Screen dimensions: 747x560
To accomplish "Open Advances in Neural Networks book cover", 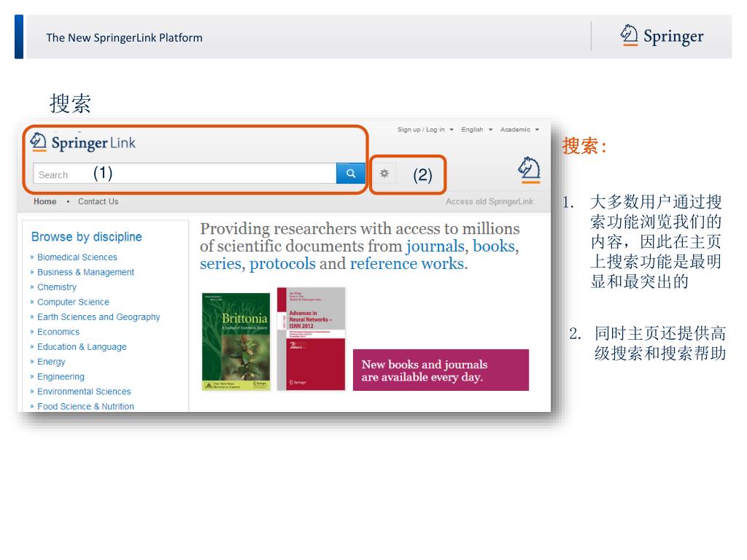I will click(311, 338).
